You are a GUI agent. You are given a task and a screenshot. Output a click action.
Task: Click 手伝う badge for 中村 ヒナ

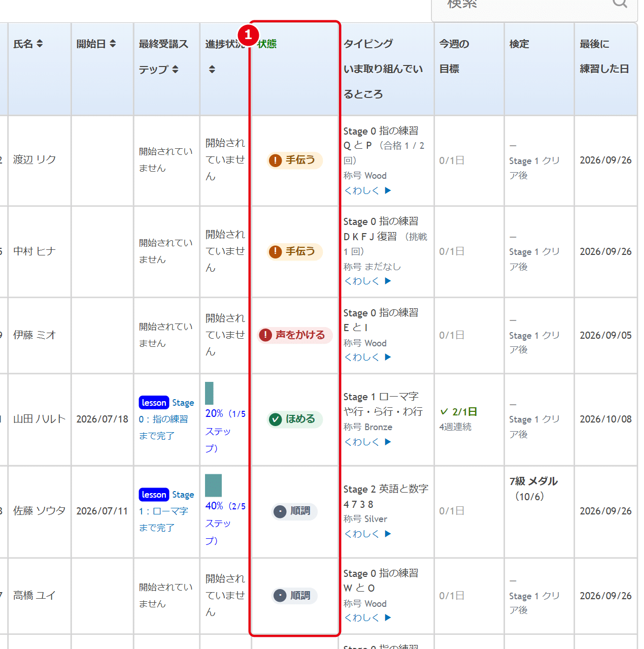[x=295, y=252]
